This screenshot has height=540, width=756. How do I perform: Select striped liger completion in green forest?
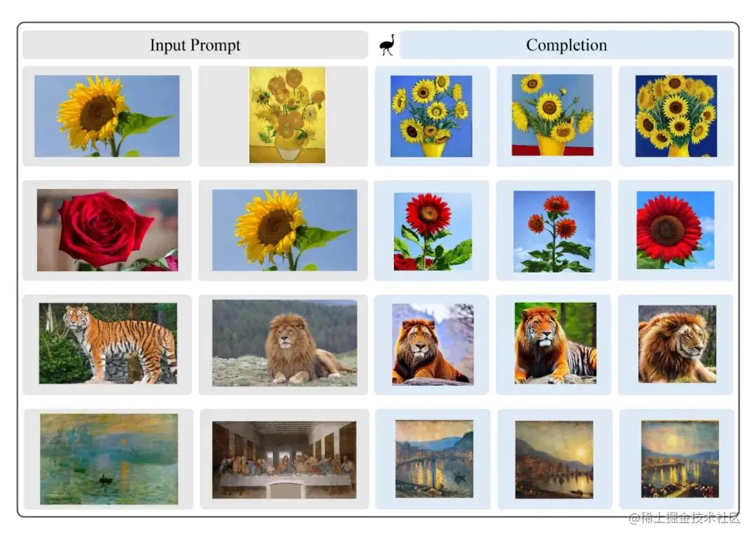point(555,343)
